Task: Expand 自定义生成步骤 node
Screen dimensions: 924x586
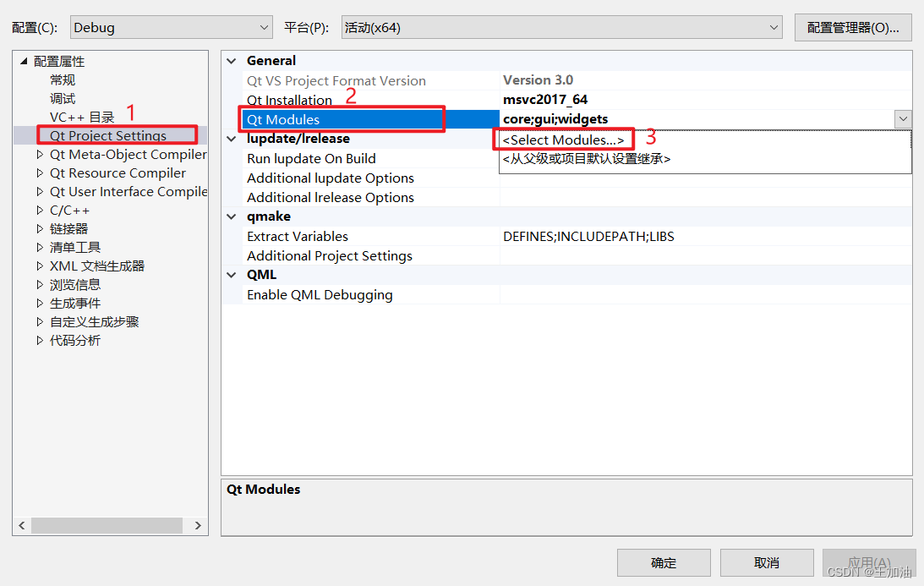Action: 40,322
